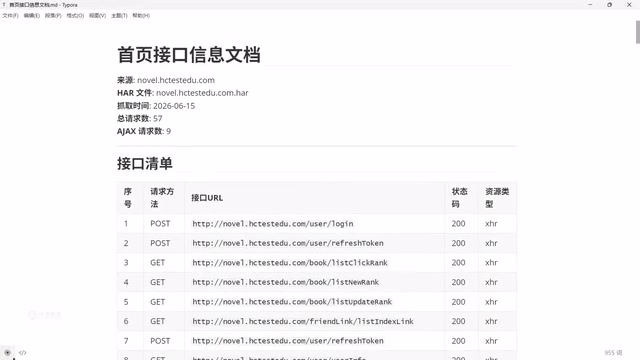Open the 主题(T) menu

pos(119,16)
